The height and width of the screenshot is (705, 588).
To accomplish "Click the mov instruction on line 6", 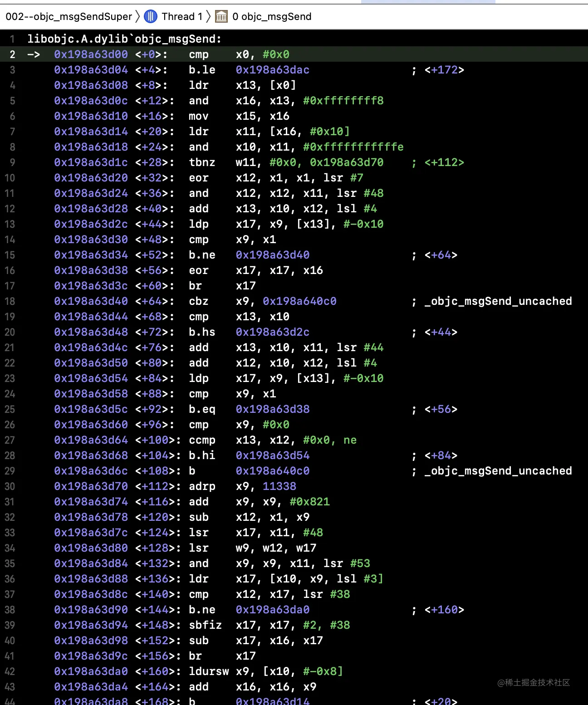I will [x=199, y=116].
